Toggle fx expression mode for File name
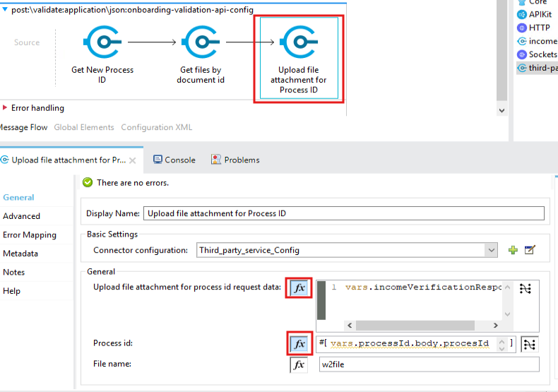 pos(299,364)
